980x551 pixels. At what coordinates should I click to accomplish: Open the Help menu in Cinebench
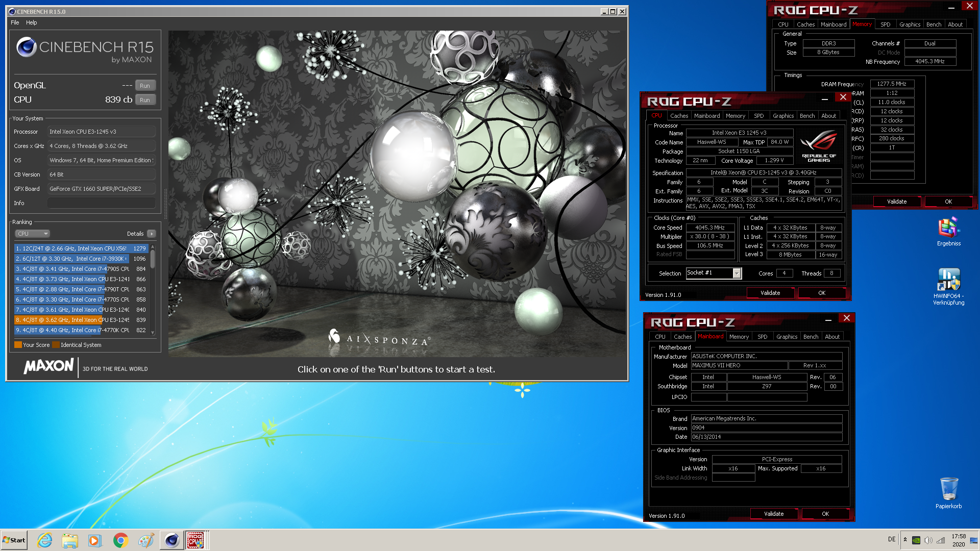coord(32,22)
